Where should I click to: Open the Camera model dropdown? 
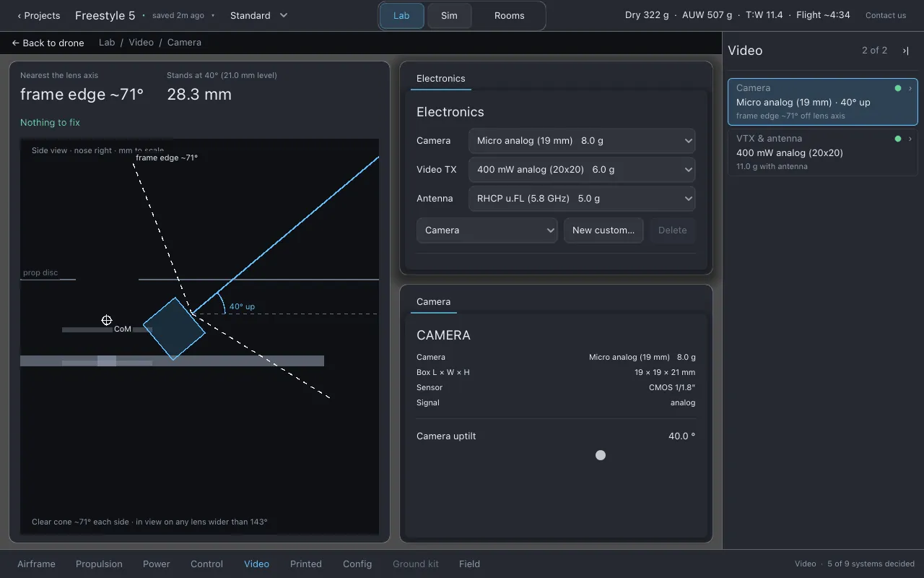point(582,141)
